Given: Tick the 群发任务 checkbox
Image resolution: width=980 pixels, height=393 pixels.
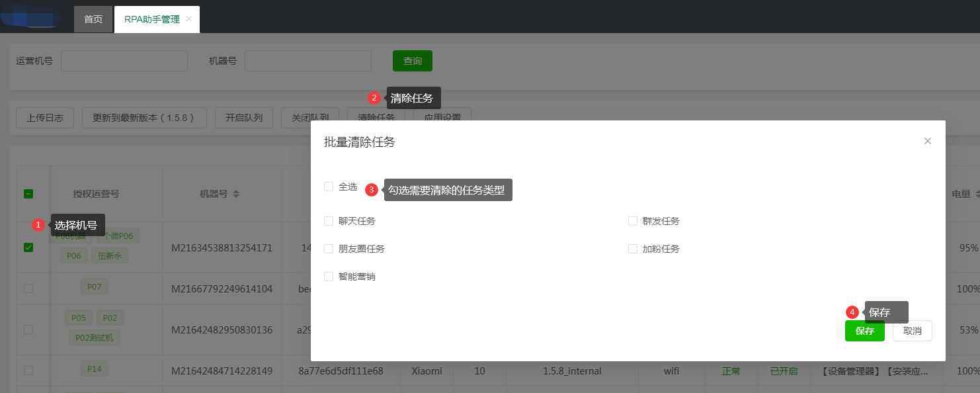Looking at the screenshot, I should click(x=633, y=221).
